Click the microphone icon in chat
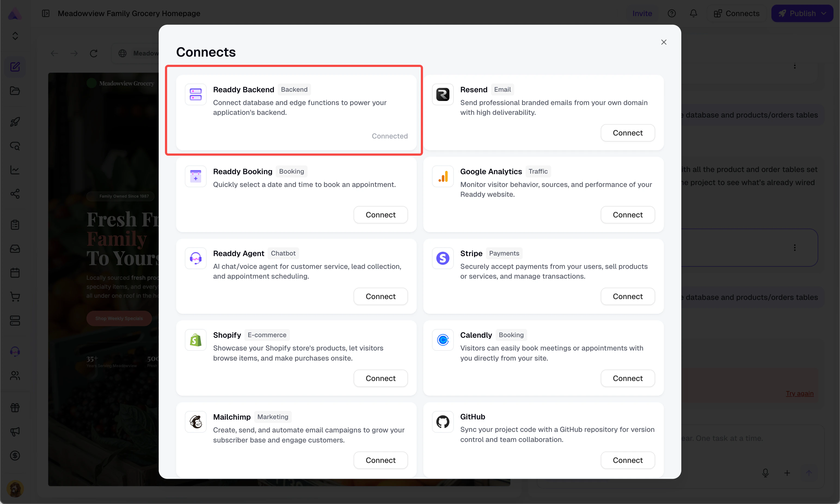Screen dimensions: 840x504 765,473
